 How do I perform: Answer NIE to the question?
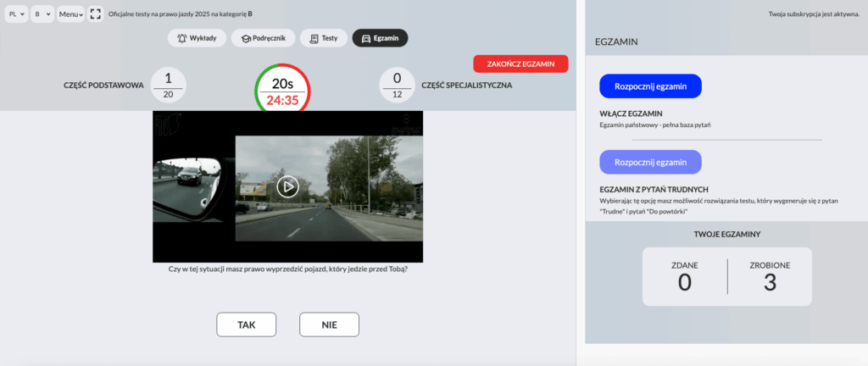click(329, 324)
